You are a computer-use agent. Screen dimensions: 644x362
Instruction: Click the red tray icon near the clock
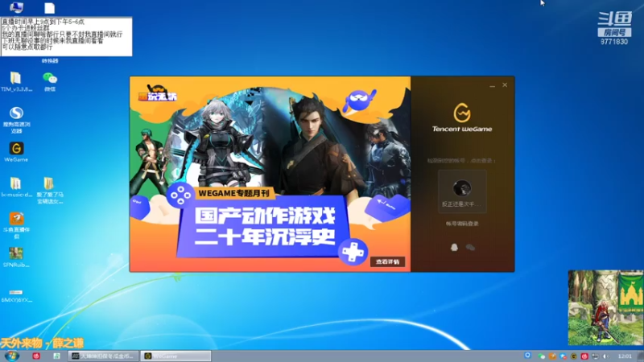[584, 356]
